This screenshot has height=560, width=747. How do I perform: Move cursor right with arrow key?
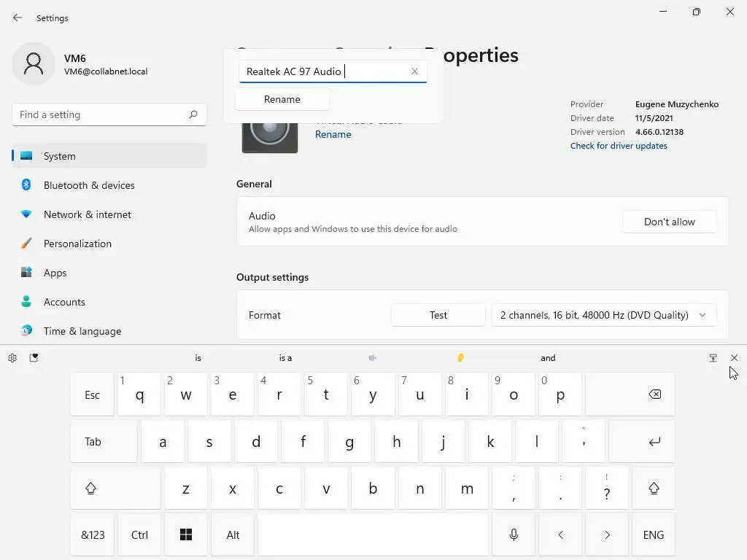click(x=607, y=534)
